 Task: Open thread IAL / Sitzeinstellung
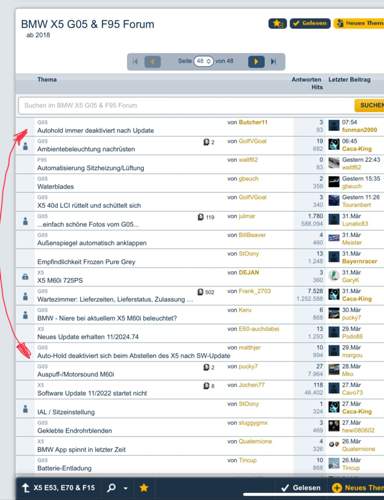click(x=66, y=412)
